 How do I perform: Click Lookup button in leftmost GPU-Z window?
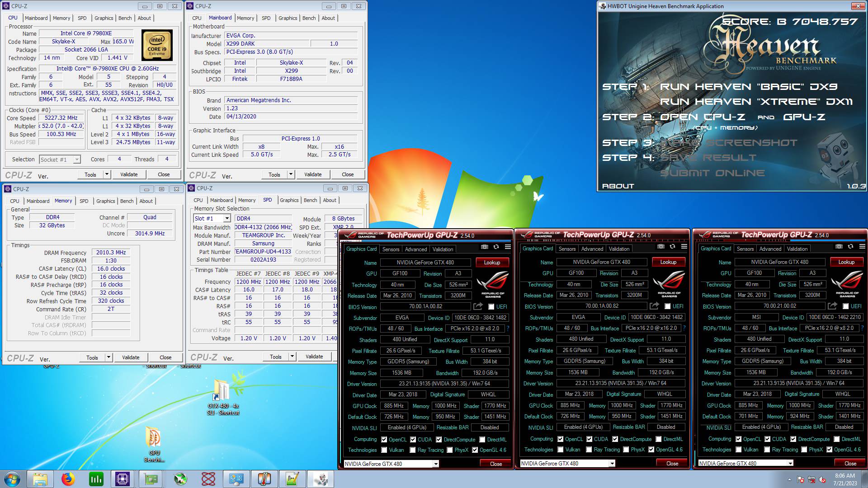[x=492, y=263]
